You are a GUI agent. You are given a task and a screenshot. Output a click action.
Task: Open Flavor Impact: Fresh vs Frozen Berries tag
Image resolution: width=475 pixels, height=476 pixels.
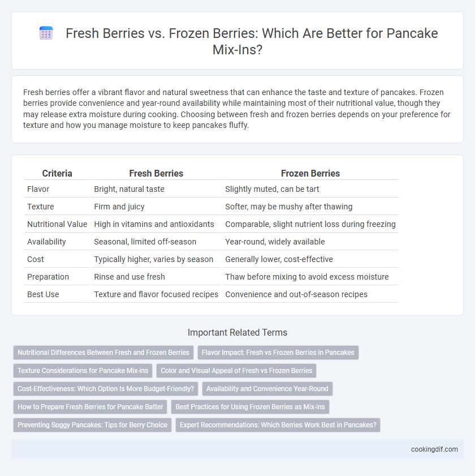click(x=278, y=353)
